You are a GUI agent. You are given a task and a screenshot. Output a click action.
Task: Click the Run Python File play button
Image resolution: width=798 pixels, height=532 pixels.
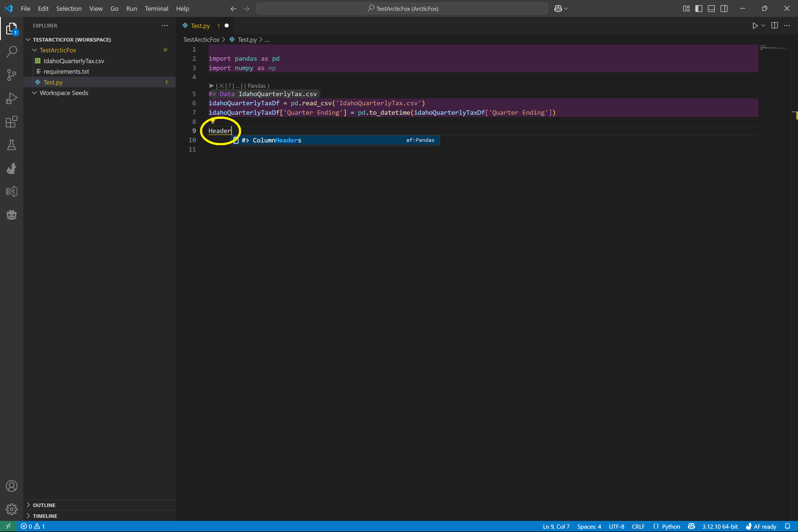click(755, 26)
